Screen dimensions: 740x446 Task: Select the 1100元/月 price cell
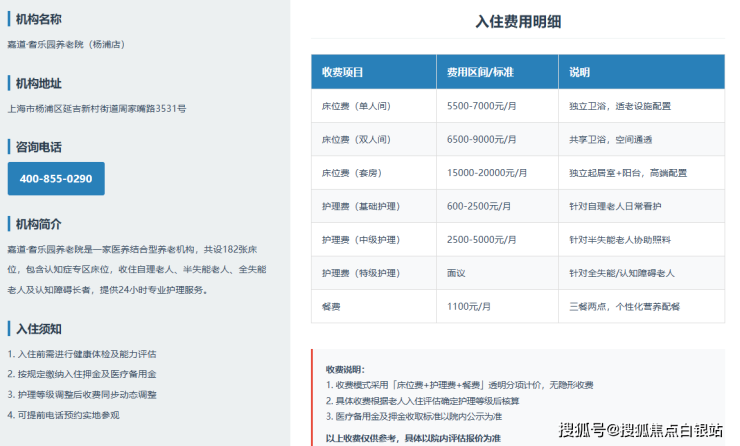497,306
